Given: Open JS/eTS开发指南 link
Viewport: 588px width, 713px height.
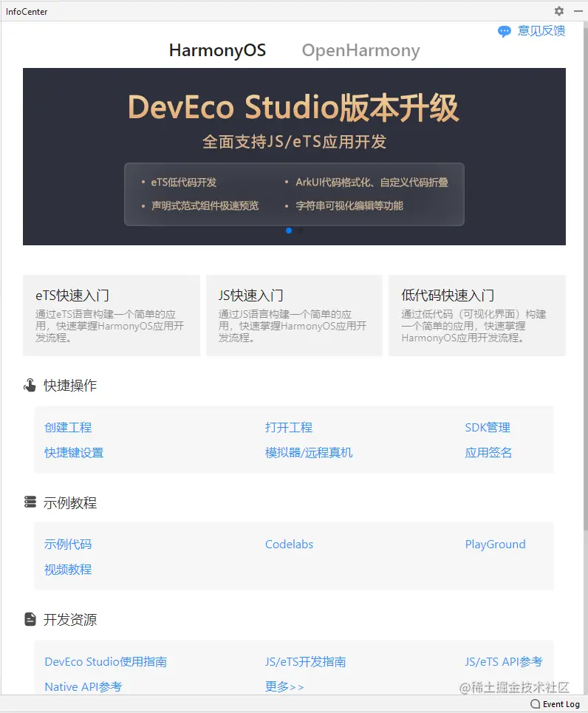Looking at the screenshot, I should (x=306, y=661).
